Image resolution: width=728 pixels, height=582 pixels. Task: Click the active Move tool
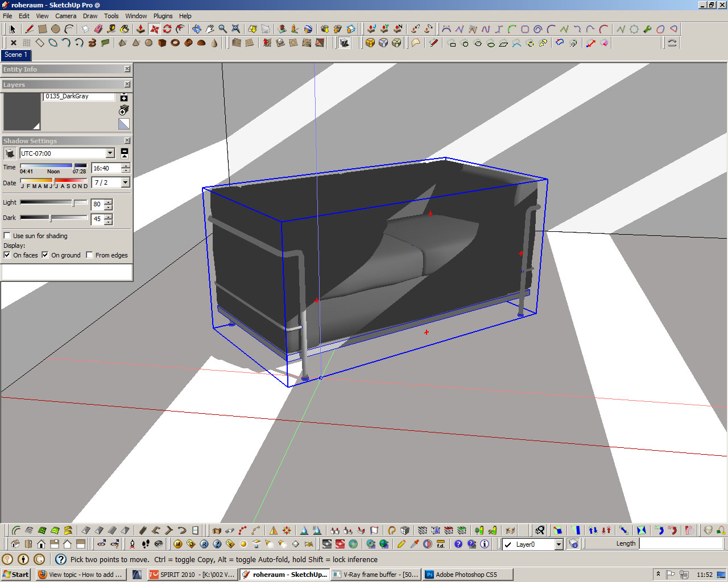154,29
